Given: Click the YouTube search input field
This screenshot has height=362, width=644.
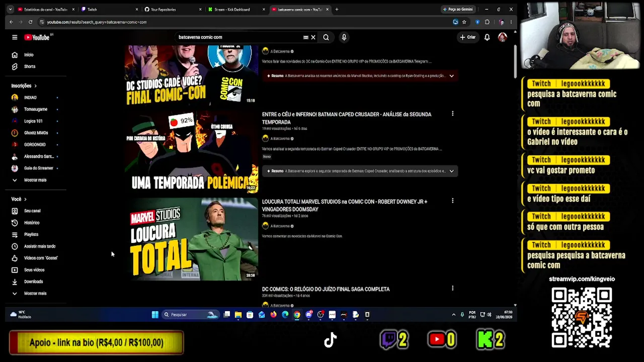Looking at the screenshot, I should 239,37.
